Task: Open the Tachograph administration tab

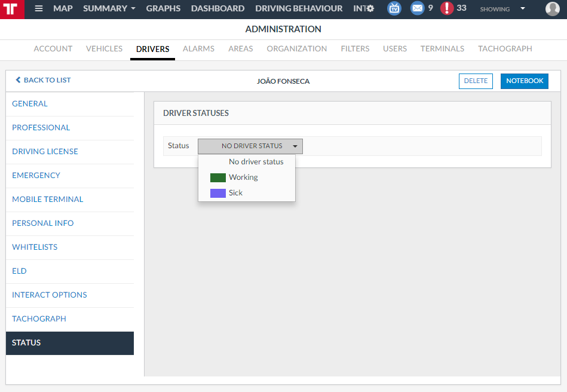Action: click(504, 49)
